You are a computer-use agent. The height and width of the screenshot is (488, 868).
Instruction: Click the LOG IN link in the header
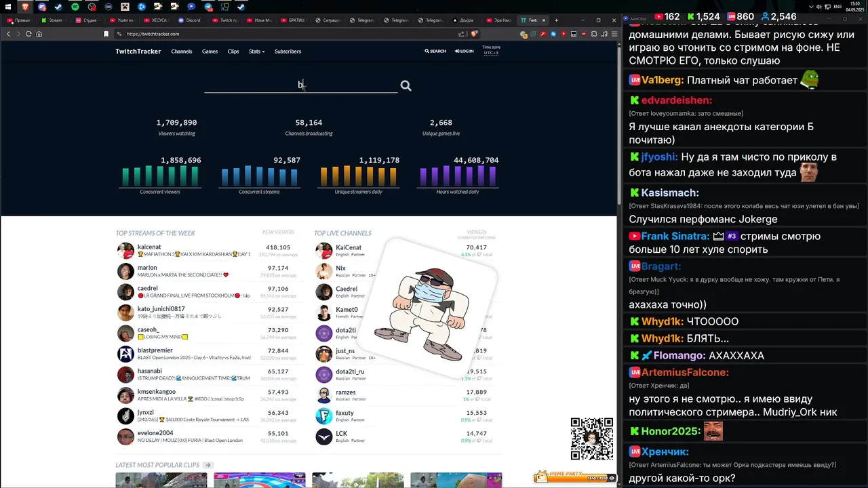click(x=465, y=52)
